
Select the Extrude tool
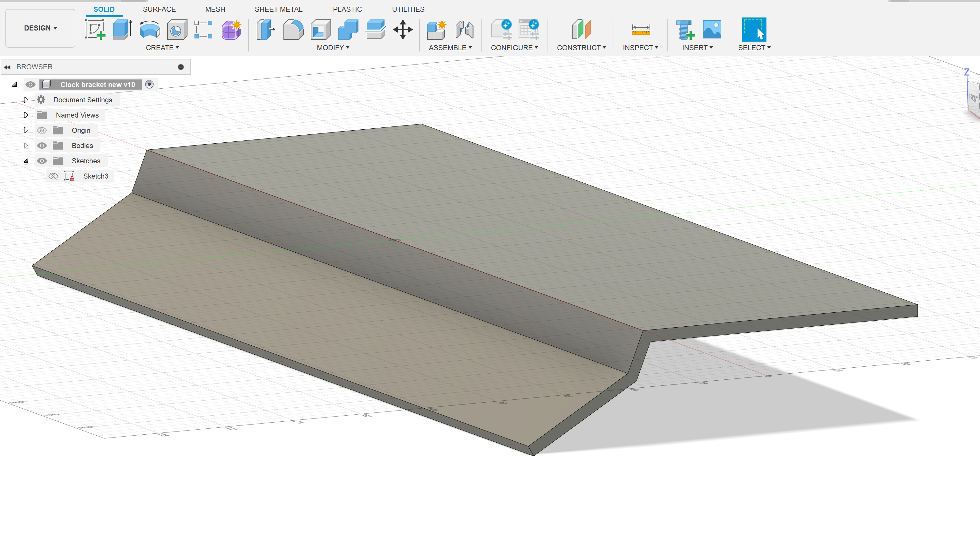point(122,30)
